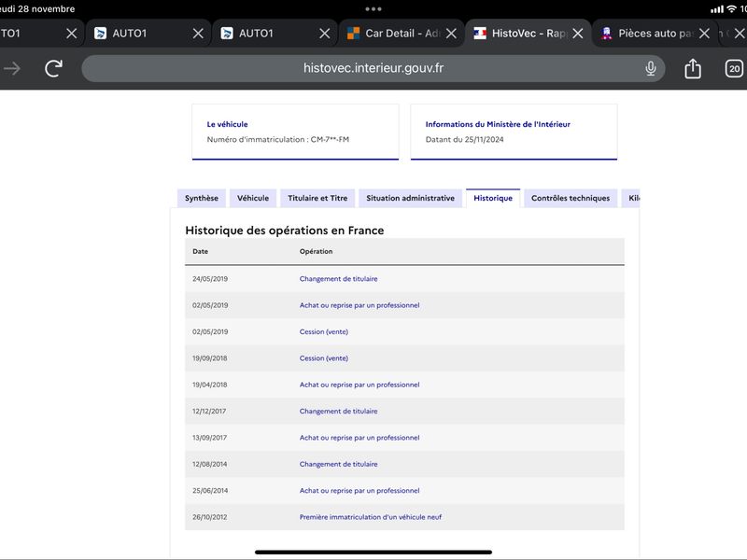Screen dimensions: 747x560
Task: Tap the microphone icon in address bar
Action: [x=650, y=68]
